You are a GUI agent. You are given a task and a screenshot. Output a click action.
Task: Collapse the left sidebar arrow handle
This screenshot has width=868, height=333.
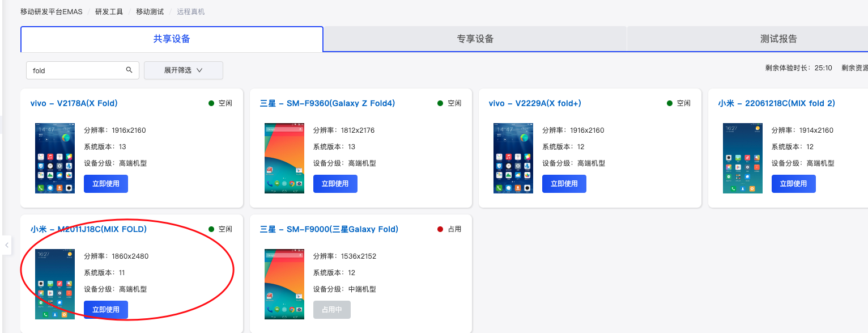click(x=6, y=245)
